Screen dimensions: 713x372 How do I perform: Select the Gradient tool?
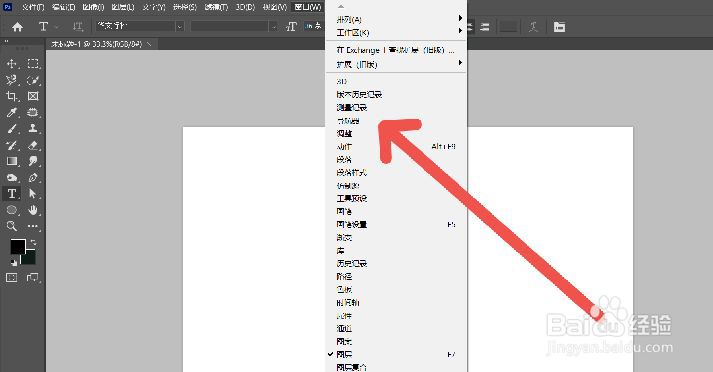11,161
